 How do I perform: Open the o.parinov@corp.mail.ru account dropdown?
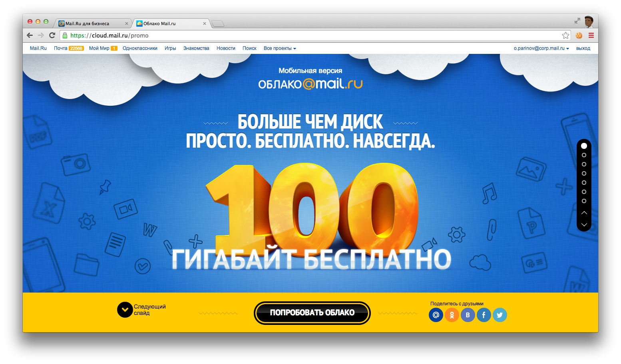541,48
